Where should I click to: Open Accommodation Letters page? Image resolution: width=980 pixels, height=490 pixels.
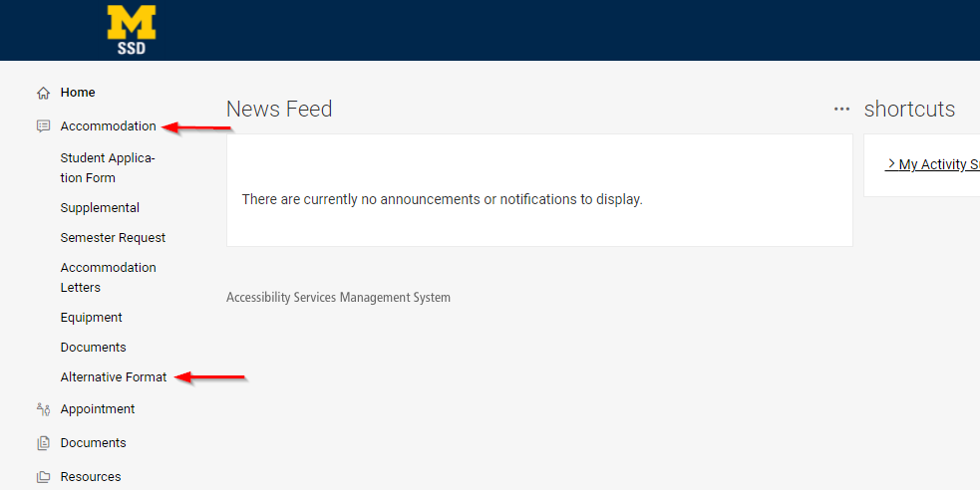(108, 278)
